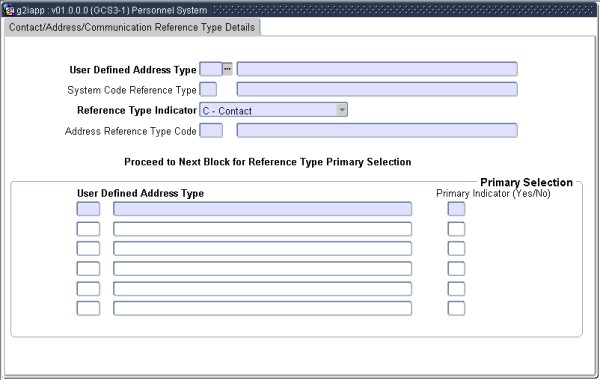Image resolution: width=600 pixels, height=380 pixels.
Task: Click the g2iapp Personnel System title text
Action: (x=112, y=10)
